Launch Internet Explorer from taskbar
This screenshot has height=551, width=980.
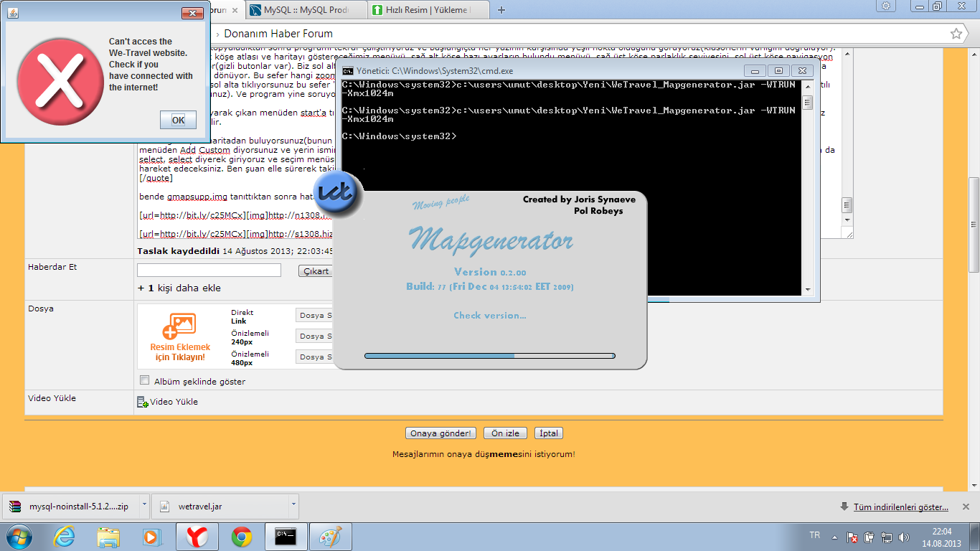pyautogui.click(x=64, y=537)
